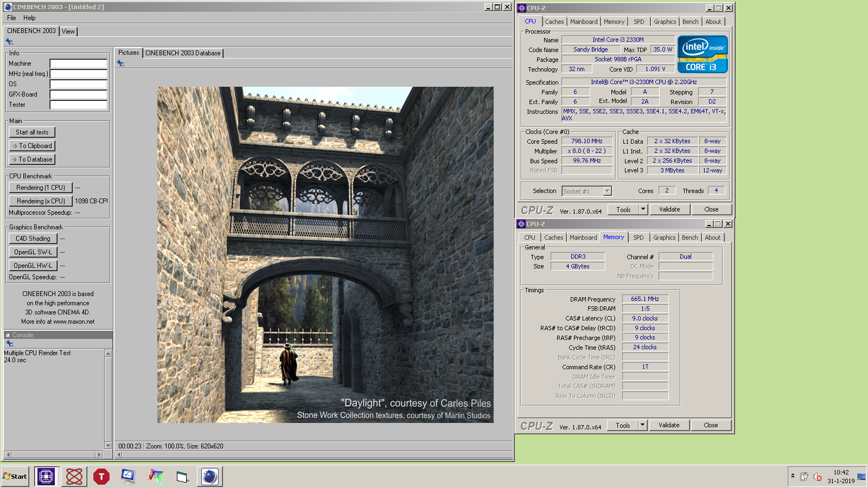This screenshot has height=488, width=868.
Task: Click the DRAM Frequency value 665.1 MHz
Action: click(645, 299)
